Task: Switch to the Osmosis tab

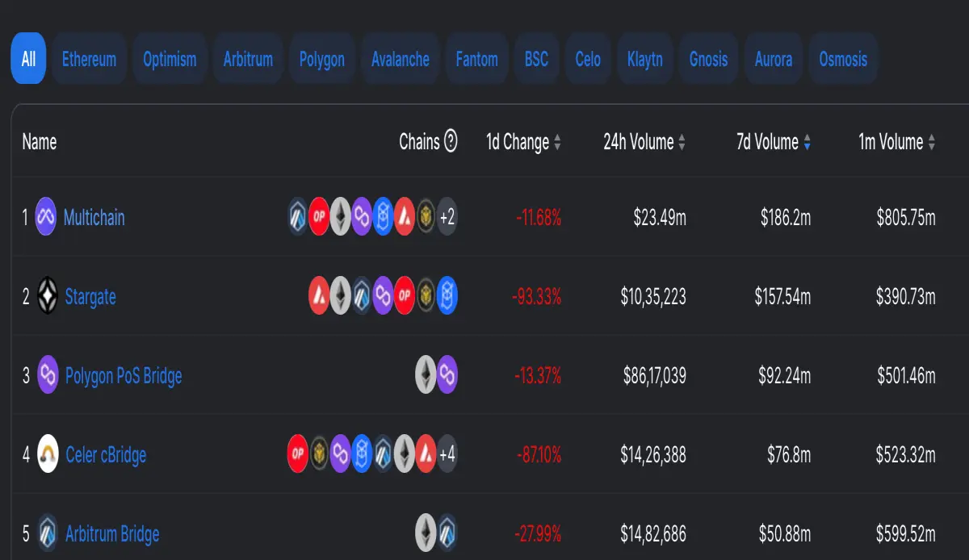Action: click(843, 59)
